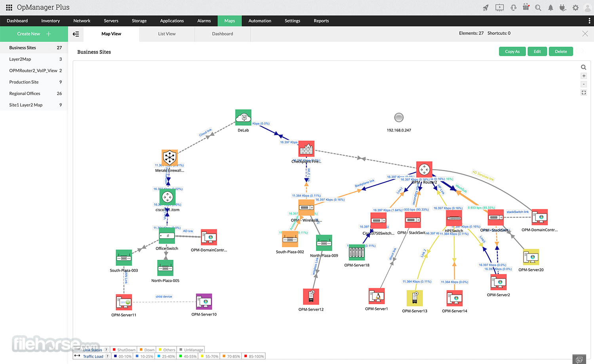Image resolution: width=594 pixels, height=364 pixels.
Task: Zoom out on the map
Action: point(584,84)
